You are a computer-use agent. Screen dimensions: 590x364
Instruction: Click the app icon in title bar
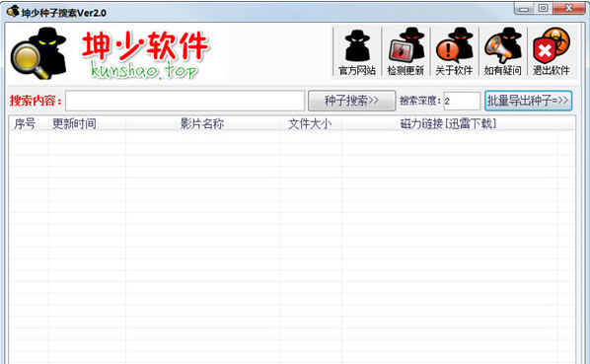tap(13, 11)
